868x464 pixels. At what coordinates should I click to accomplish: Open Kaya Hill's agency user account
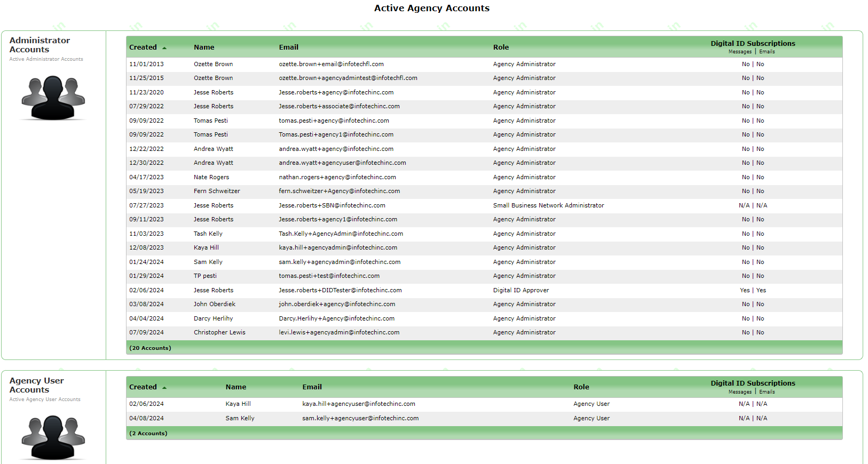tap(238, 404)
